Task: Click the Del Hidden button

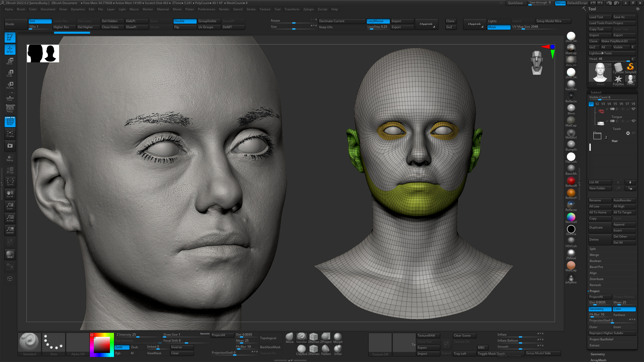Action: coord(110,21)
